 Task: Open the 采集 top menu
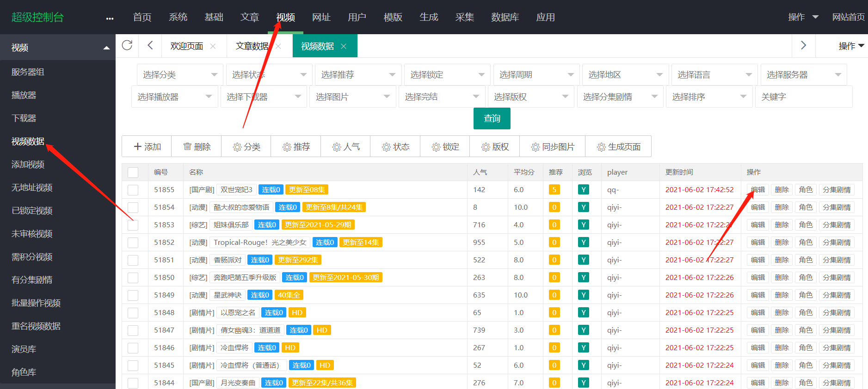click(x=464, y=17)
